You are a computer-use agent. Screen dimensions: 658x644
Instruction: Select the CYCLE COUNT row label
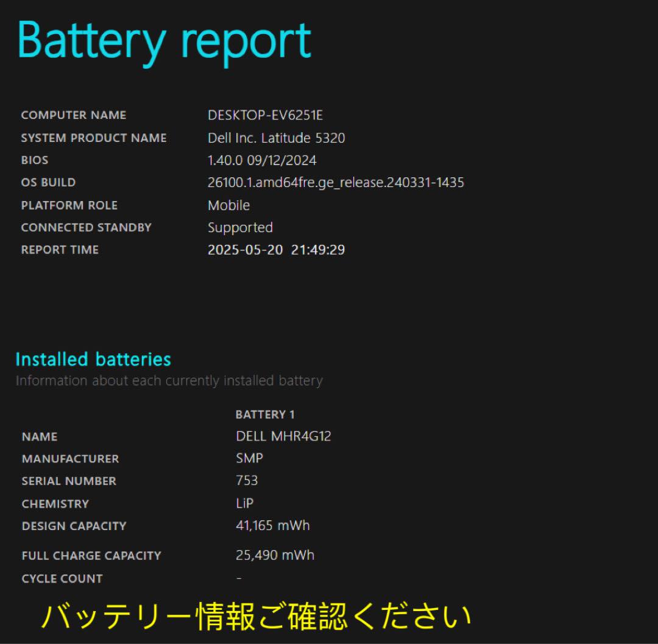(62, 579)
